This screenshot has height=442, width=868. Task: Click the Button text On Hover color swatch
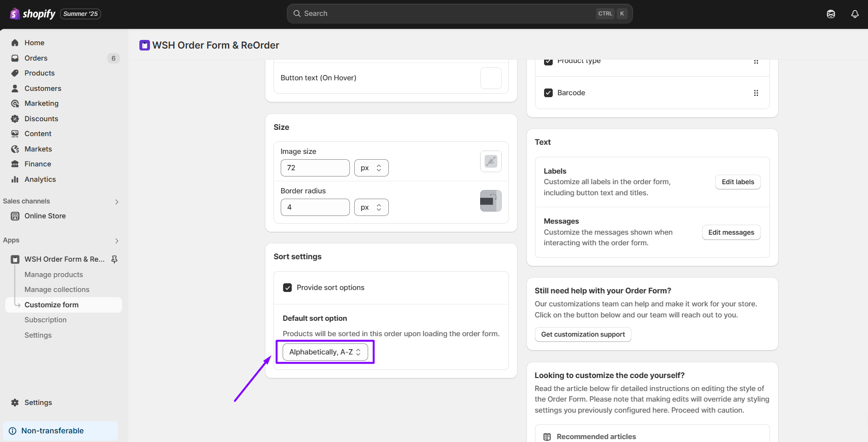[490, 78]
